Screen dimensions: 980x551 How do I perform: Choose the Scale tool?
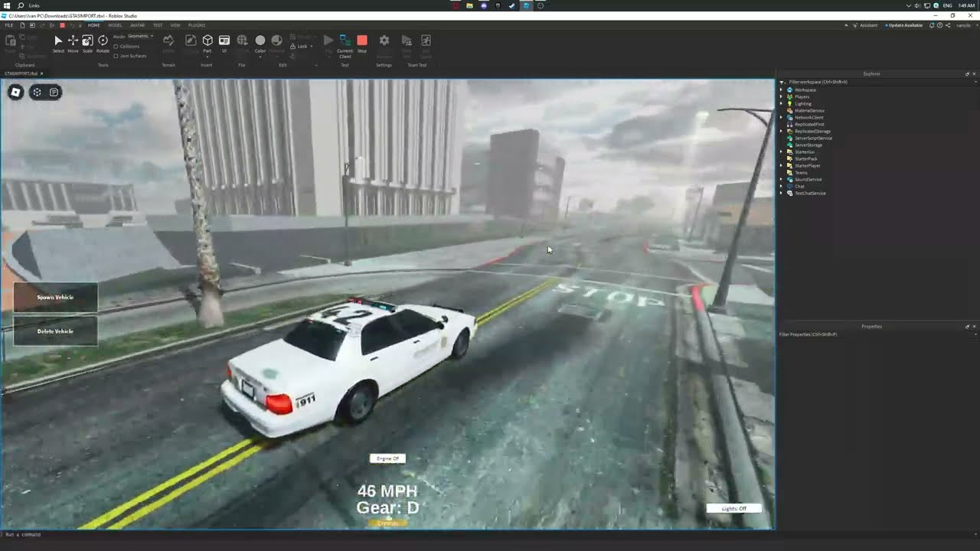coord(87,44)
